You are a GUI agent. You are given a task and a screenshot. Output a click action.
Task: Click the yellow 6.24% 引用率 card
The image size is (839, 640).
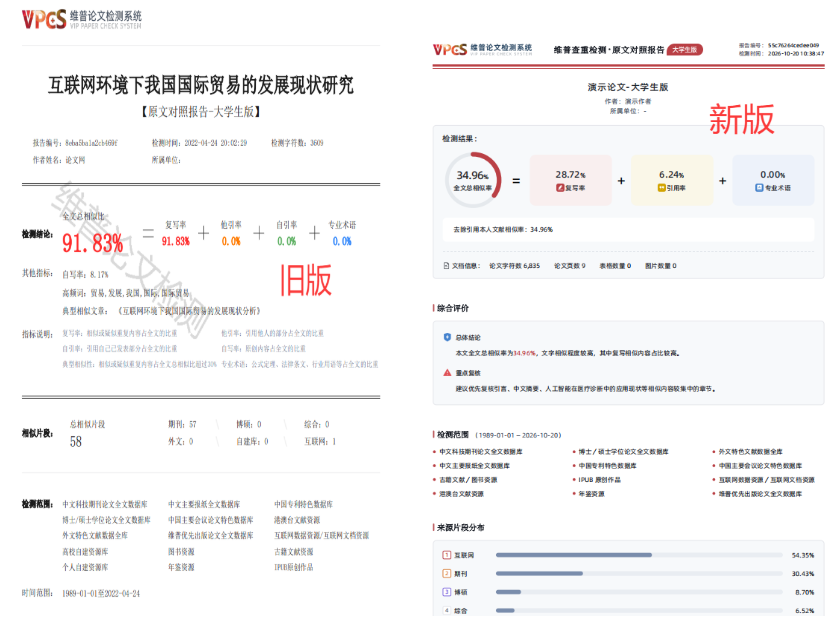click(672, 180)
